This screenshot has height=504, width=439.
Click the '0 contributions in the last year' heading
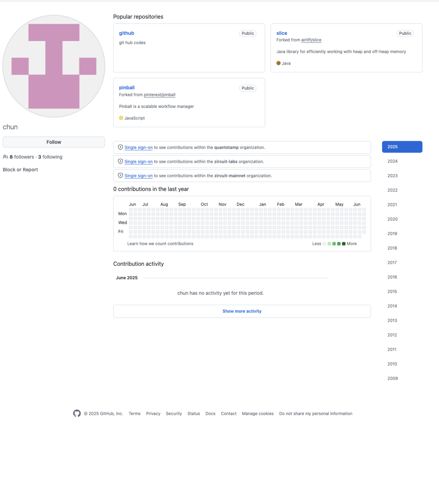[151, 189]
